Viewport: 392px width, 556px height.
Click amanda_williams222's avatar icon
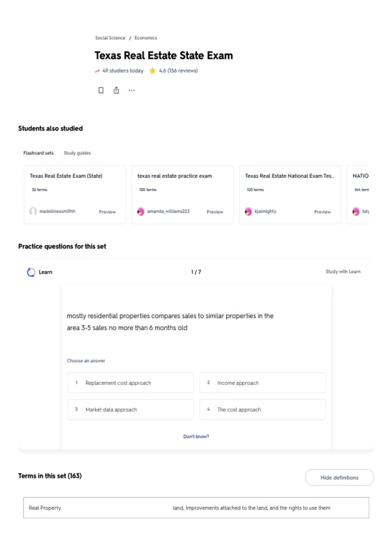140,211
